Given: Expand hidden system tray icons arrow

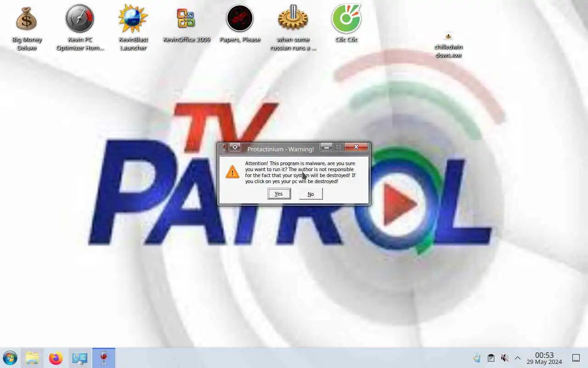Looking at the screenshot, I should (518, 358).
